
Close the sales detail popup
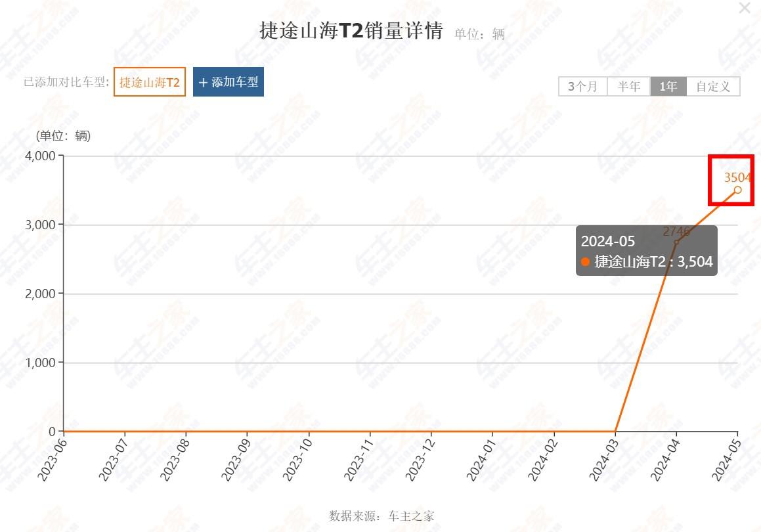pos(744,9)
